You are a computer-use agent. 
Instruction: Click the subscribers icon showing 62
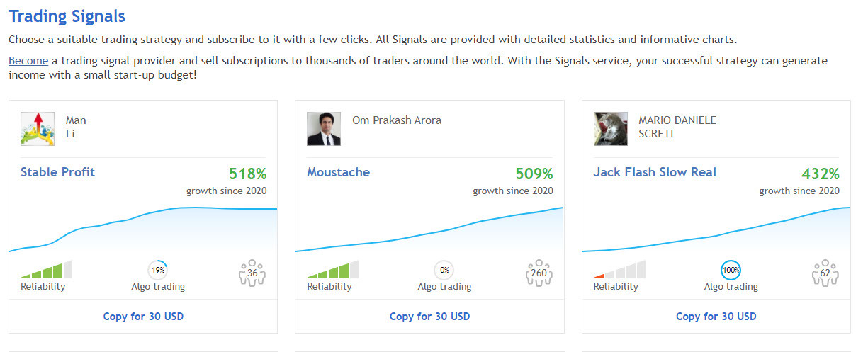click(x=825, y=271)
